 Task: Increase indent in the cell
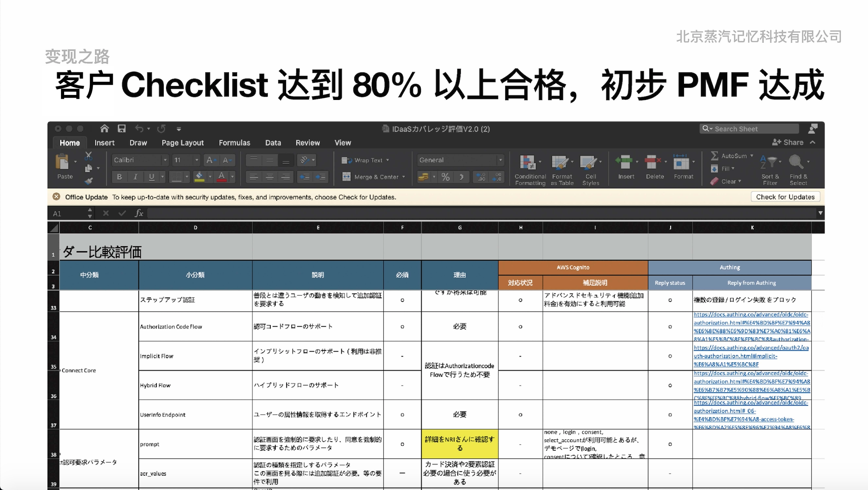321,177
